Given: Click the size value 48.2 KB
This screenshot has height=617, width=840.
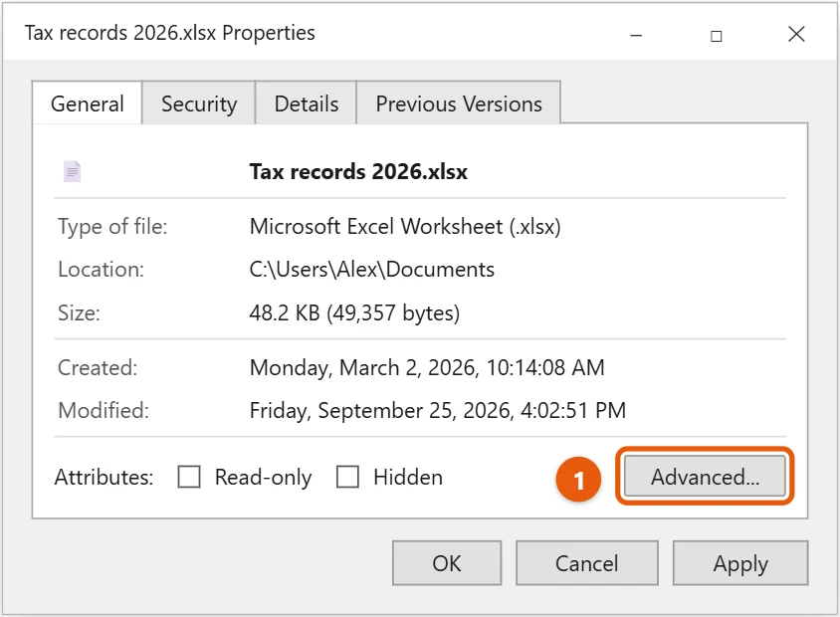Looking at the screenshot, I should coord(285,312).
